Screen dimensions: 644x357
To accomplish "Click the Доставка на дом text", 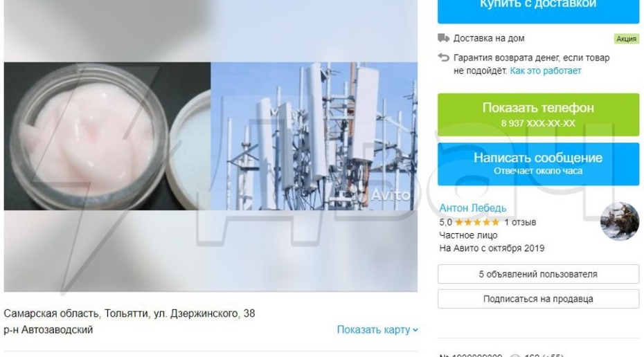I will [489, 38].
